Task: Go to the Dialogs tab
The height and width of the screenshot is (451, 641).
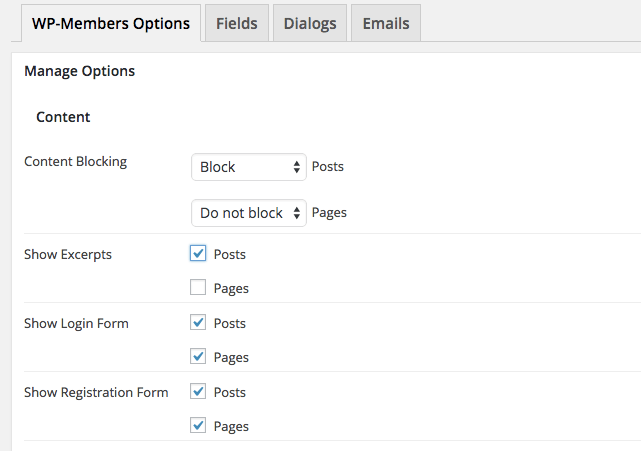Action: click(x=309, y=23)
